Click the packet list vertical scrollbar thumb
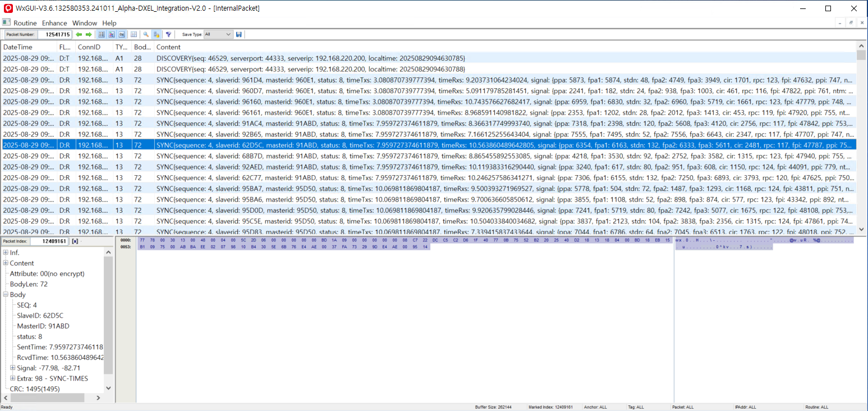This screenshot has height=411, width=868. (861, 55)
